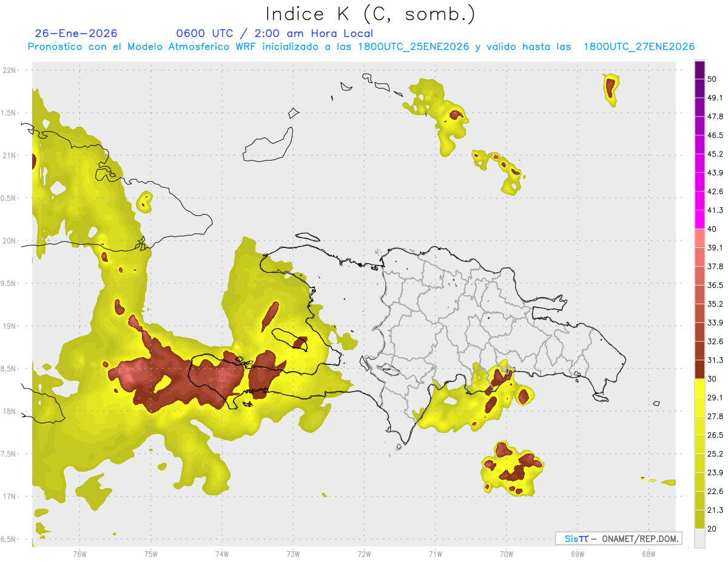Click the colorbar value "49.1"
728x562 pixels.
point(715,98)
